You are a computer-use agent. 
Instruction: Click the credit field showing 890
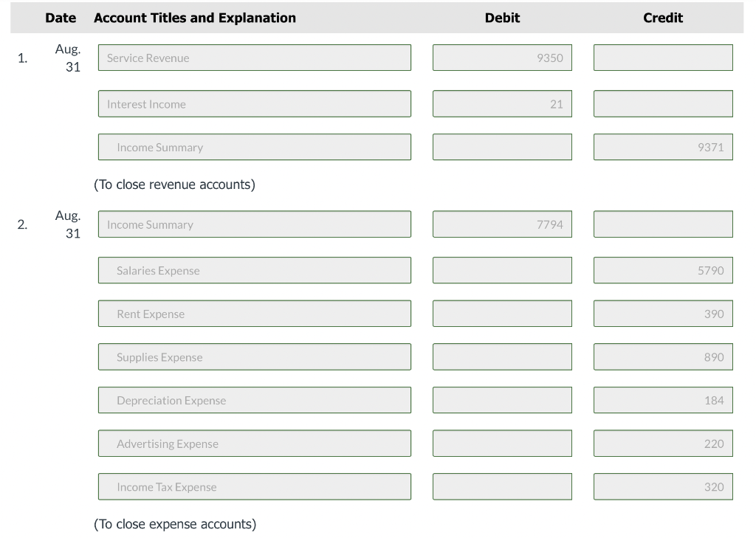(x=663, y=357)
